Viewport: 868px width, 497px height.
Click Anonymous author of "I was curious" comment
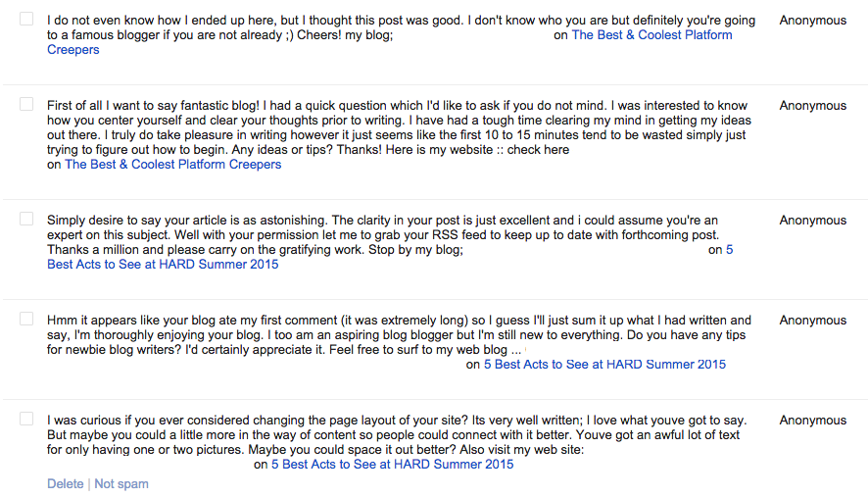[812, 421]
